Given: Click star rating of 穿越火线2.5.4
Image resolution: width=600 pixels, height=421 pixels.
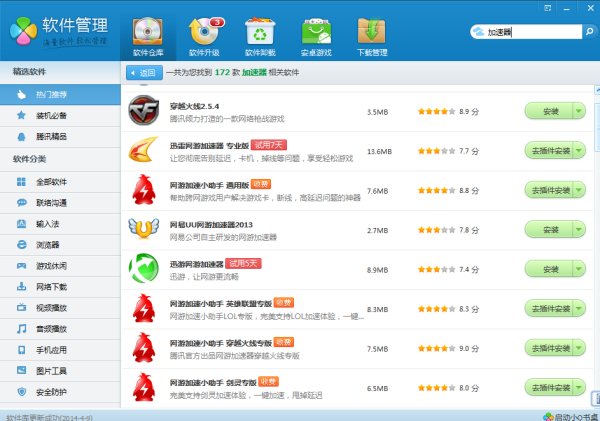Looking at the screenshot, I should (436, 111).
